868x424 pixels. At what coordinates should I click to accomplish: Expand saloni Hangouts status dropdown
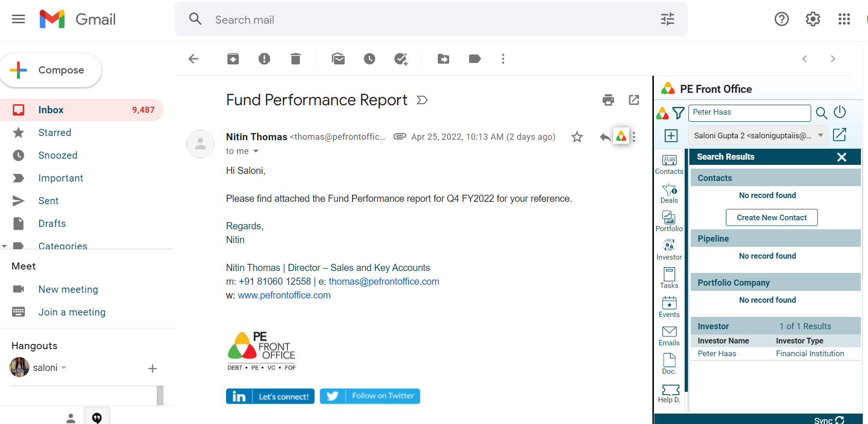(64, 368)
